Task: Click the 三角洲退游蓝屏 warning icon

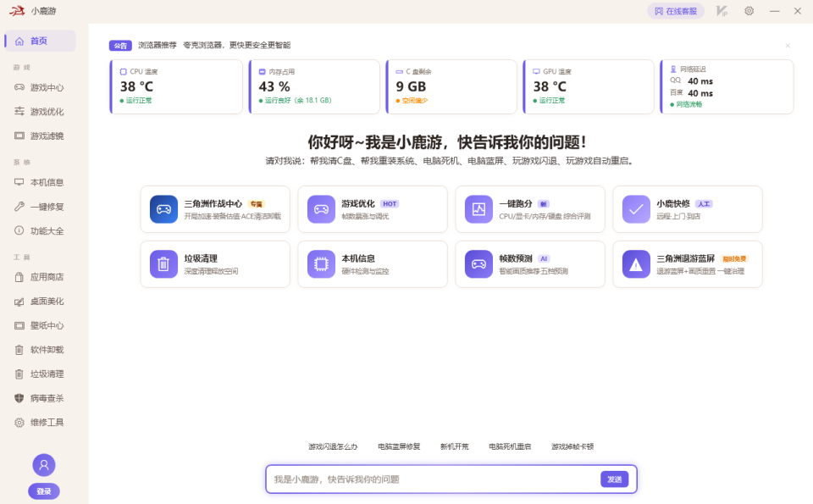Action: pos(636,264)
